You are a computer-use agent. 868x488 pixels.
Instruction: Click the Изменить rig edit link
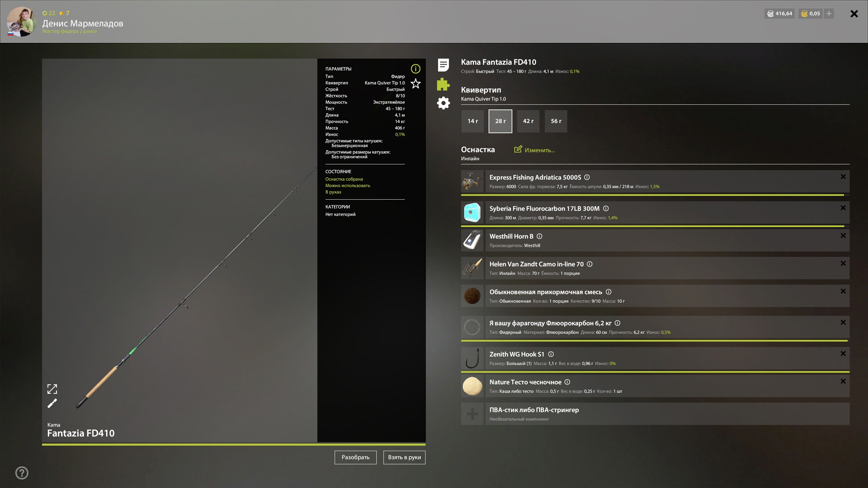[x=535, y=150]
